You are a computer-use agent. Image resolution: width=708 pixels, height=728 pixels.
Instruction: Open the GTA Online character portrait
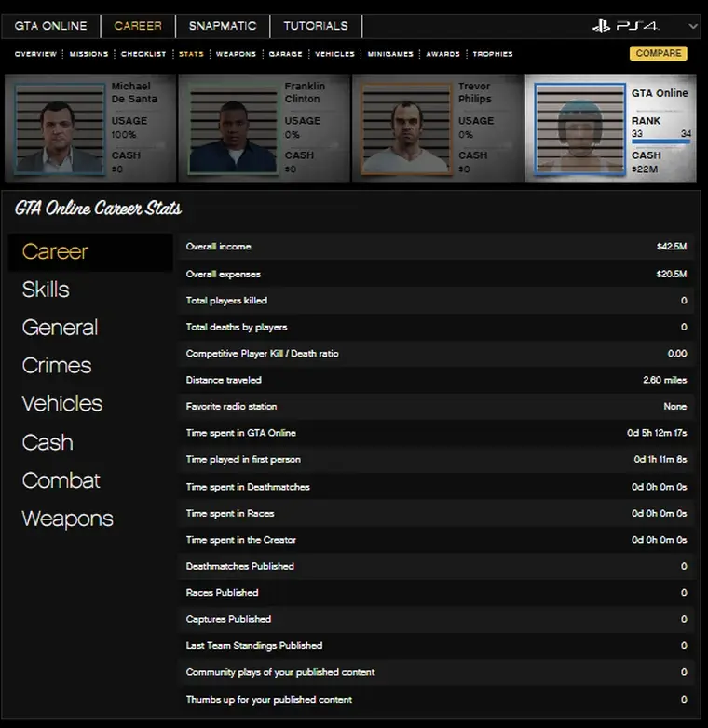point(579,129)
